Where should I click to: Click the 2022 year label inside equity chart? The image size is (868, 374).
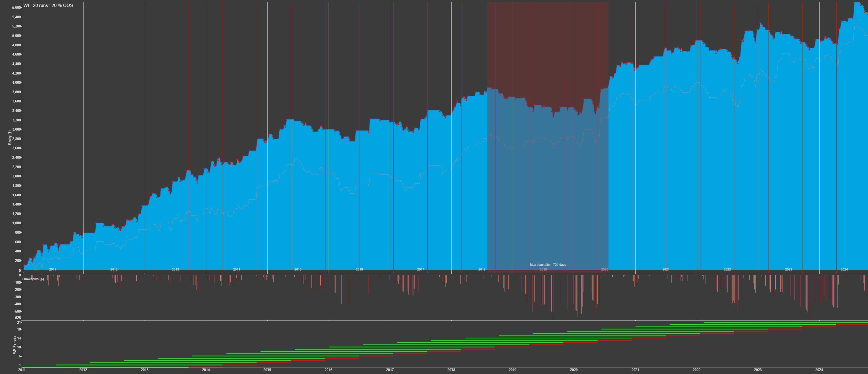click(727, 269)
